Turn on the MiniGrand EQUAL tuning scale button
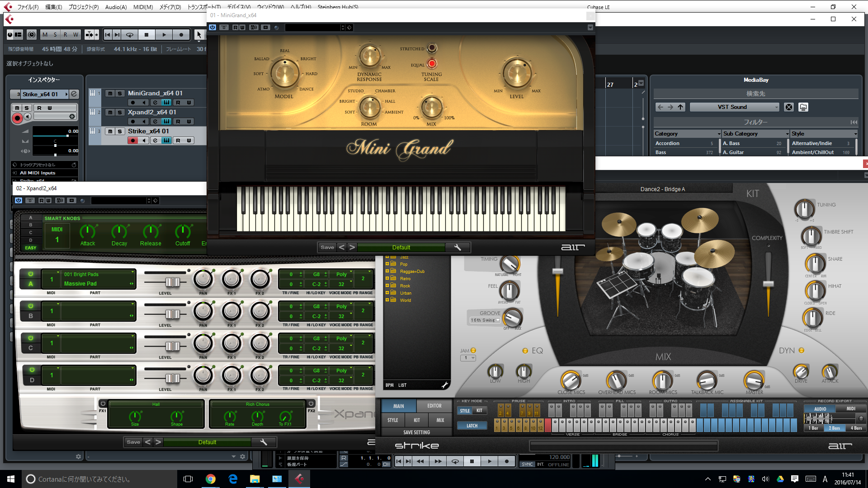The image size is (868, 488). pyautogui.click(x=432, y=64)
